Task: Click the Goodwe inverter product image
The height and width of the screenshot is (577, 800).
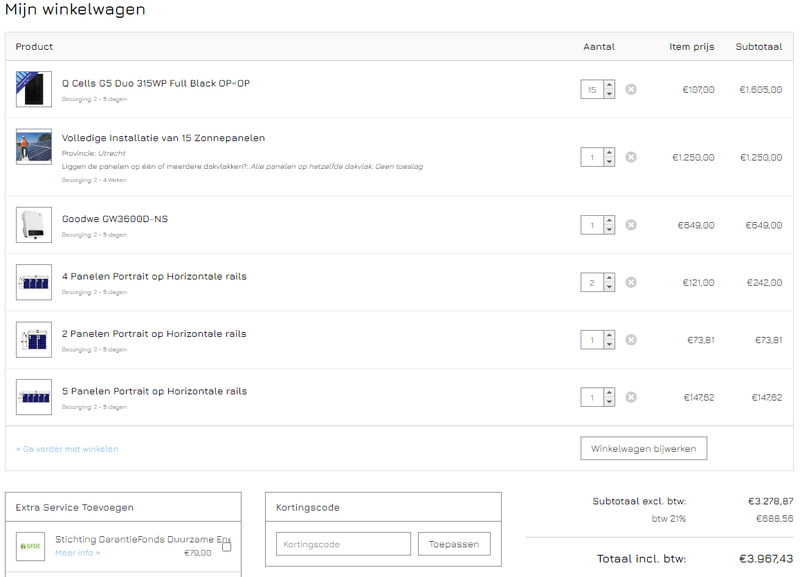Action: pos(31,225)
